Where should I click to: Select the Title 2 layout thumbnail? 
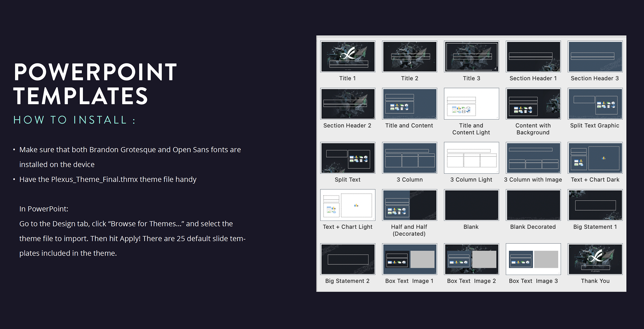410,57
